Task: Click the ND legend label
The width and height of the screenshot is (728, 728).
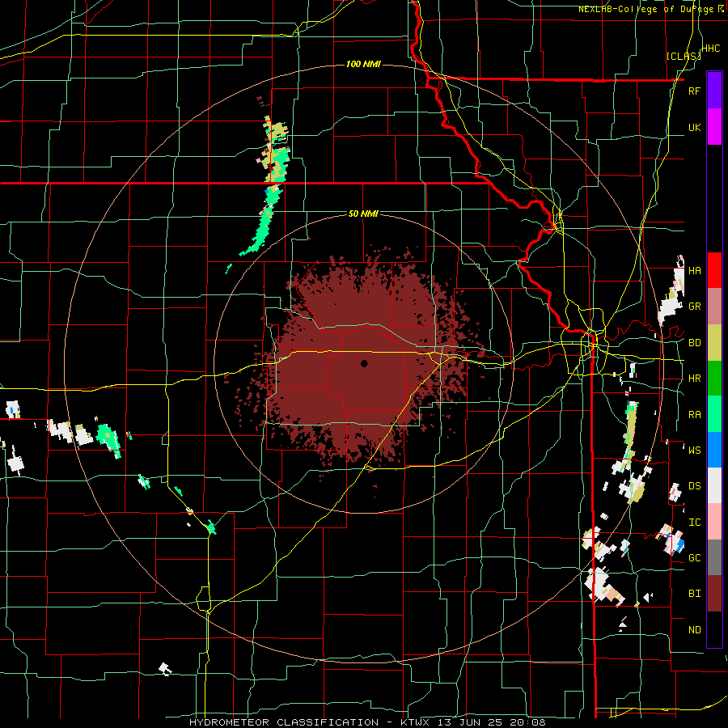Action: point(694,630)
